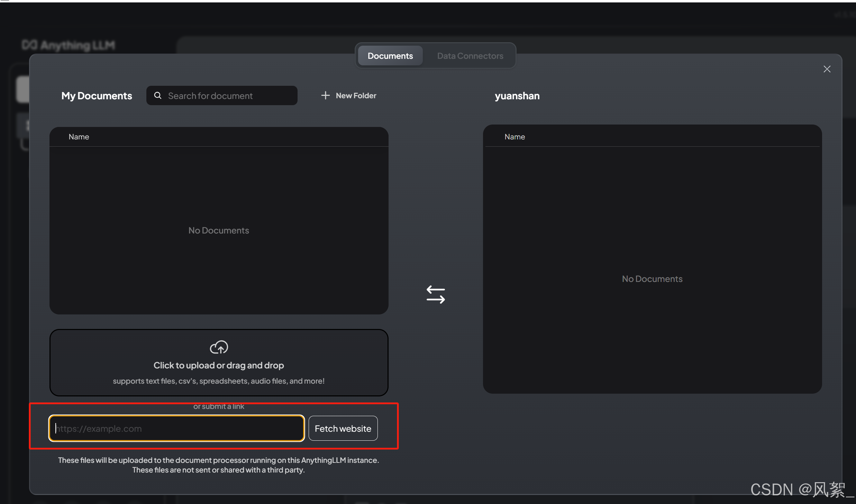
Task: Click the My Documents heading
Action: coord(97,96)
